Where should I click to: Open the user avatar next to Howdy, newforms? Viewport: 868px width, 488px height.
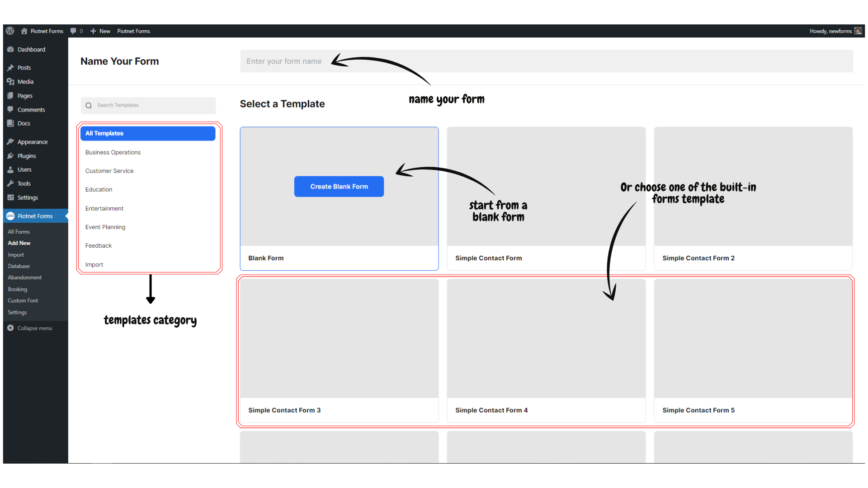858,31
